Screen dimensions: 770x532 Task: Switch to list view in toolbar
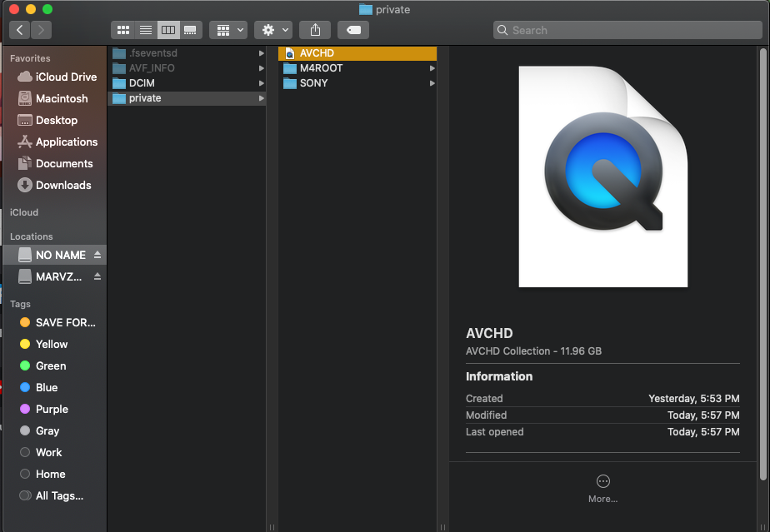coord(146,30)
